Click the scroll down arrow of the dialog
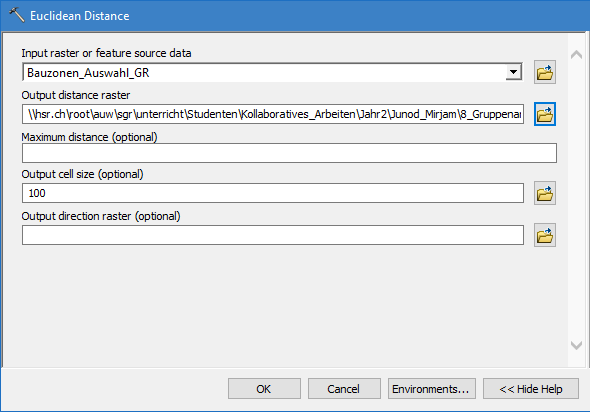Image resolution: width=590 pixels, height=412 pixels. 576,345
